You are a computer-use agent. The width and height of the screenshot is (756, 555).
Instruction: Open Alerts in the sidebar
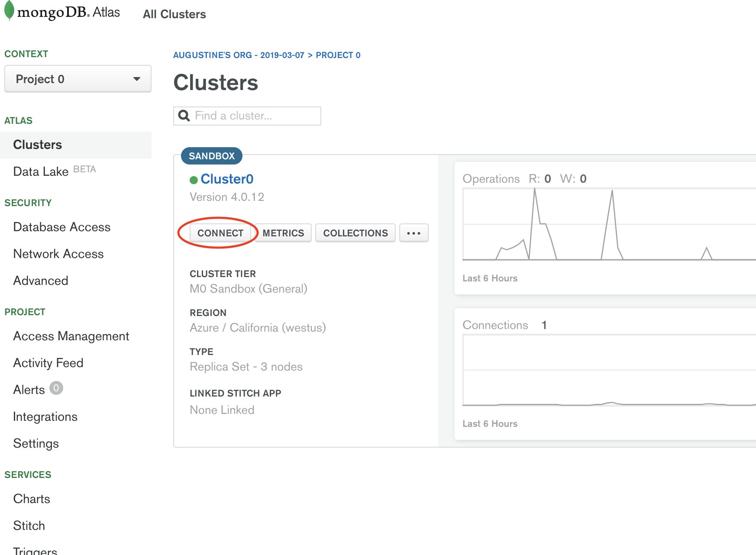tap(29, 390)
